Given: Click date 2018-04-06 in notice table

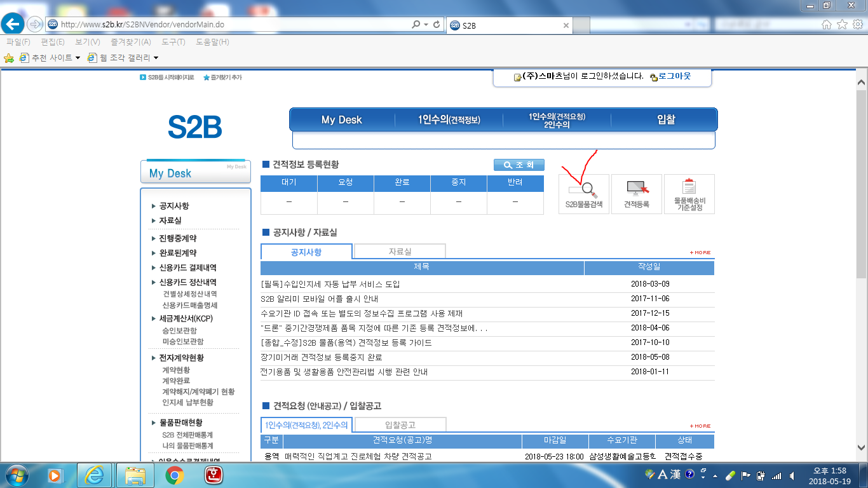Looking at the screenshot, I should 650,328.
